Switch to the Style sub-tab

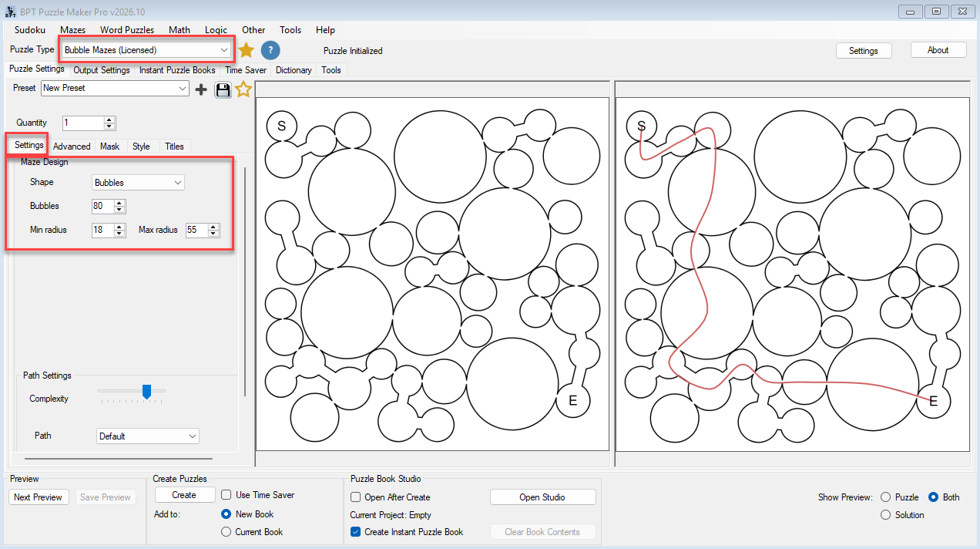tap(141, 147)
